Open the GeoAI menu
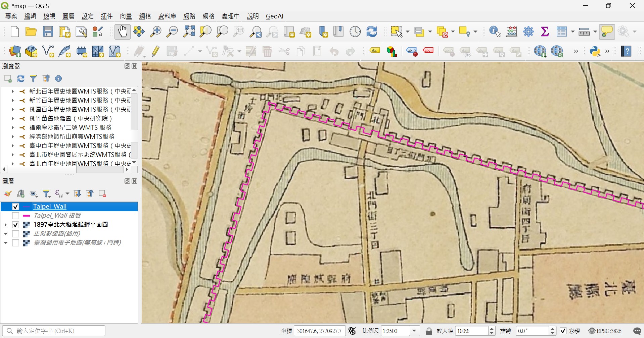The width and height of the screenshot is (644, 338). tap(275, 16)
